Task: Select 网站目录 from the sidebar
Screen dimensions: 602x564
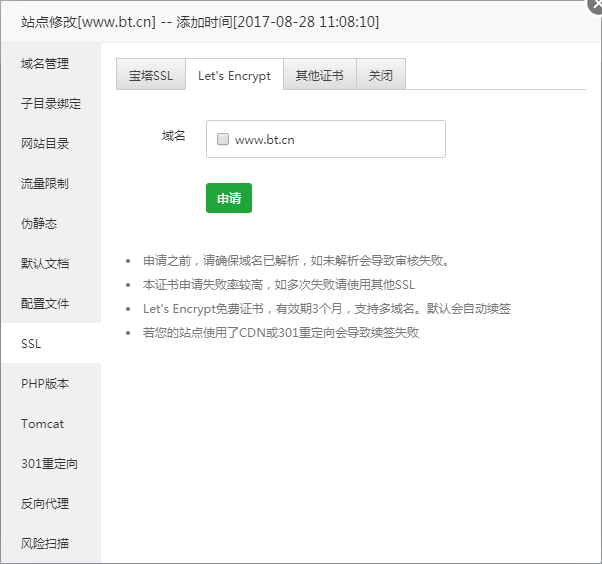Action: pyautogui.click(x=46, y=144)
